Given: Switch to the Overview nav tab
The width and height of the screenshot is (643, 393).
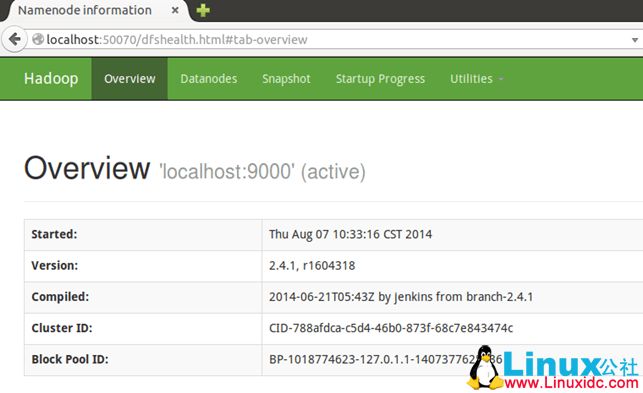Looking at the screenshot, I should [130, 79].
